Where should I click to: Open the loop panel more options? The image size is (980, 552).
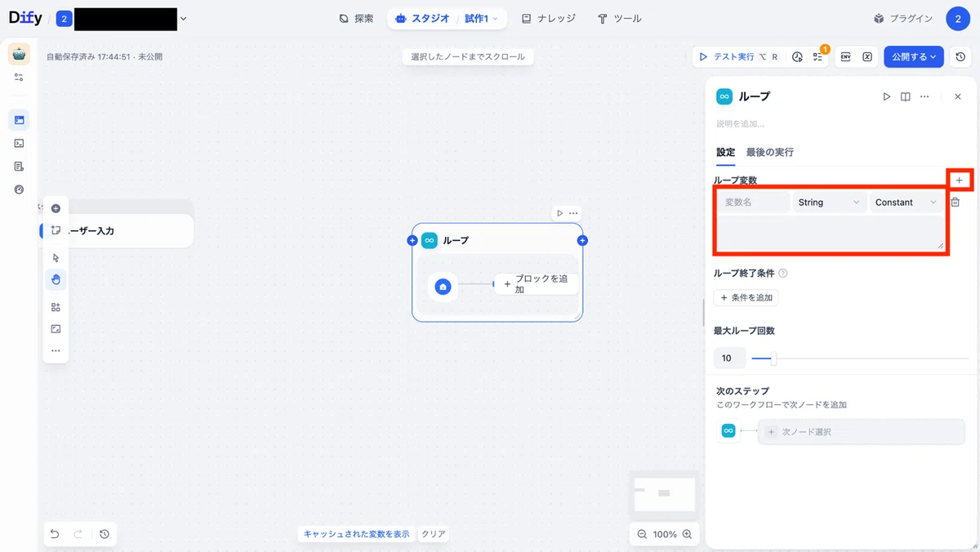[x=924, y=96]
